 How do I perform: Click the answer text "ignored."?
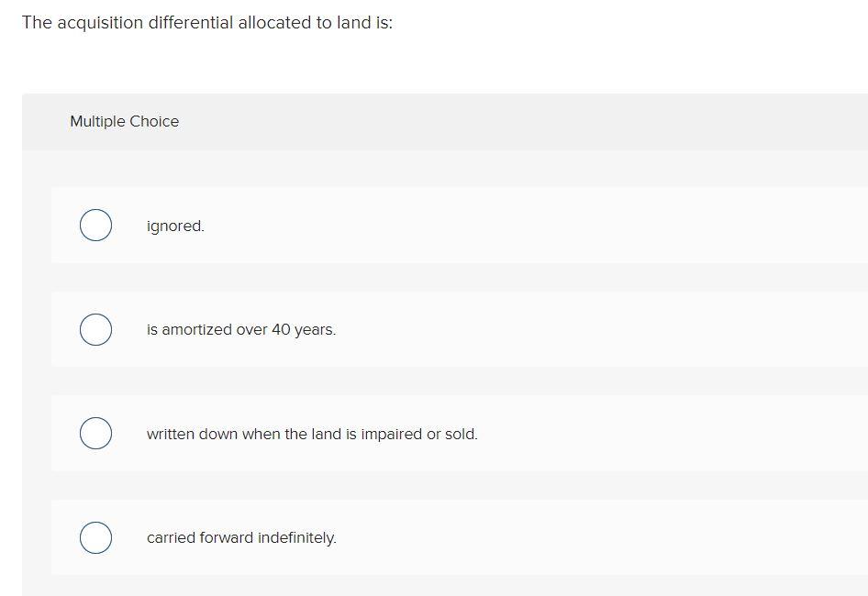174,226
